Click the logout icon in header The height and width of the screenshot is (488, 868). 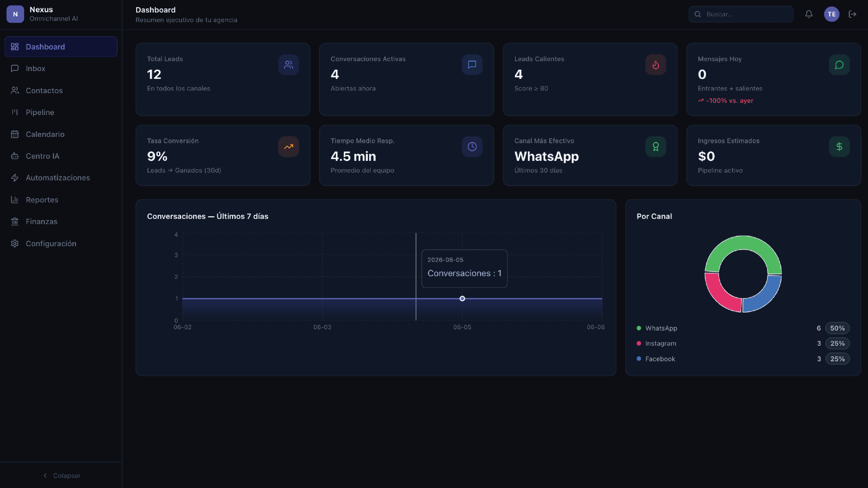(852, 14)
